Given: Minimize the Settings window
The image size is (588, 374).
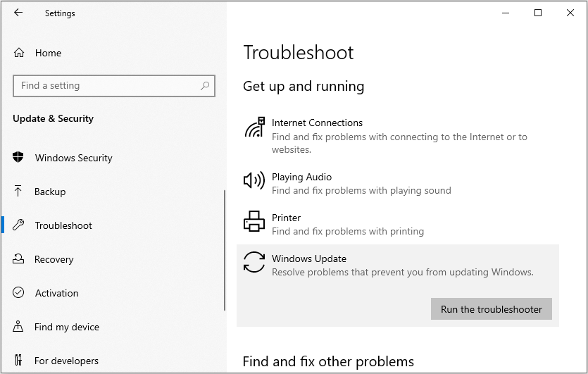Looking at the screenshot, I should coord(506,13).
